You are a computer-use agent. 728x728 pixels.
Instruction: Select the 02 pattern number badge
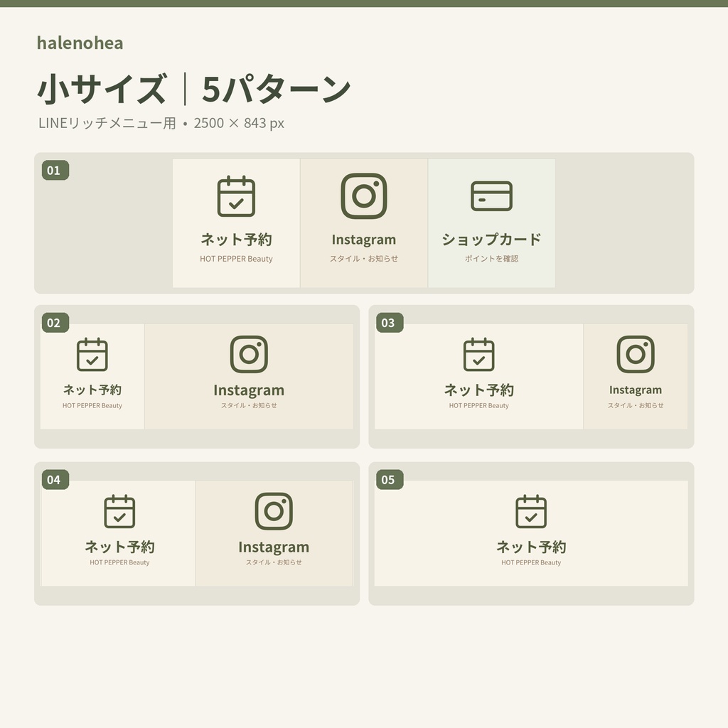click(x=55, y=323)
